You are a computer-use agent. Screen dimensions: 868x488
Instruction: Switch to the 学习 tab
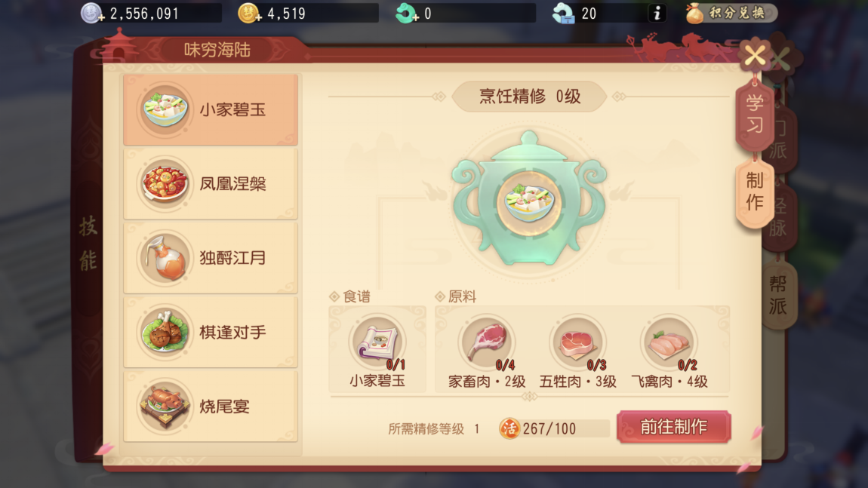(x=754, y=114)
